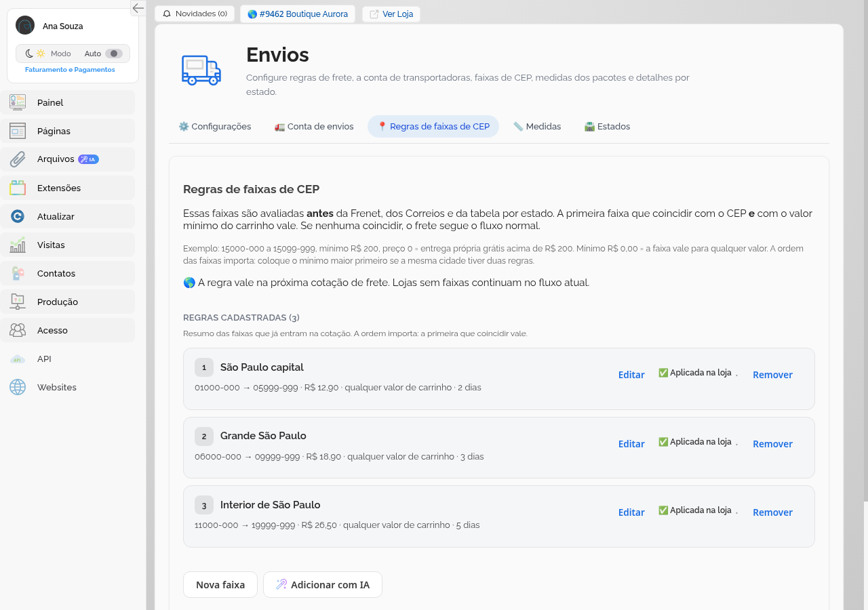Toggle the Auto mode switch
Image resolution: width=868 pixels, height=610 pixels.
(113, 54)
